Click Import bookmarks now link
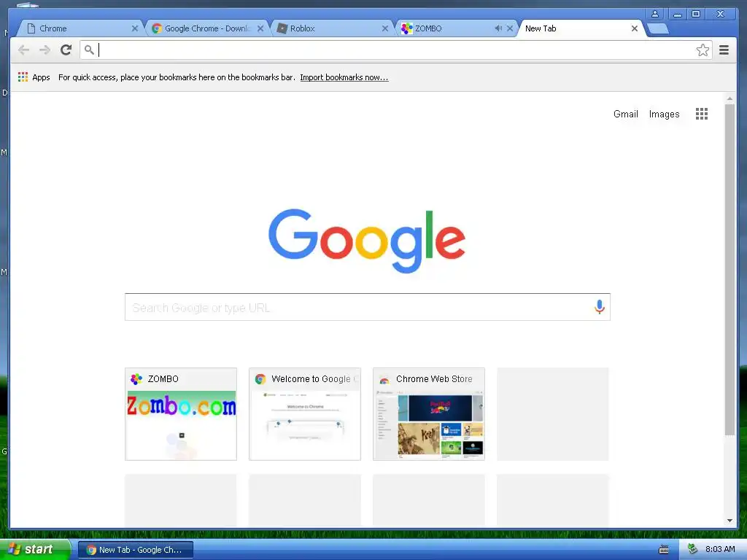This screenshot has height=560, width=747. pos(344,77)
